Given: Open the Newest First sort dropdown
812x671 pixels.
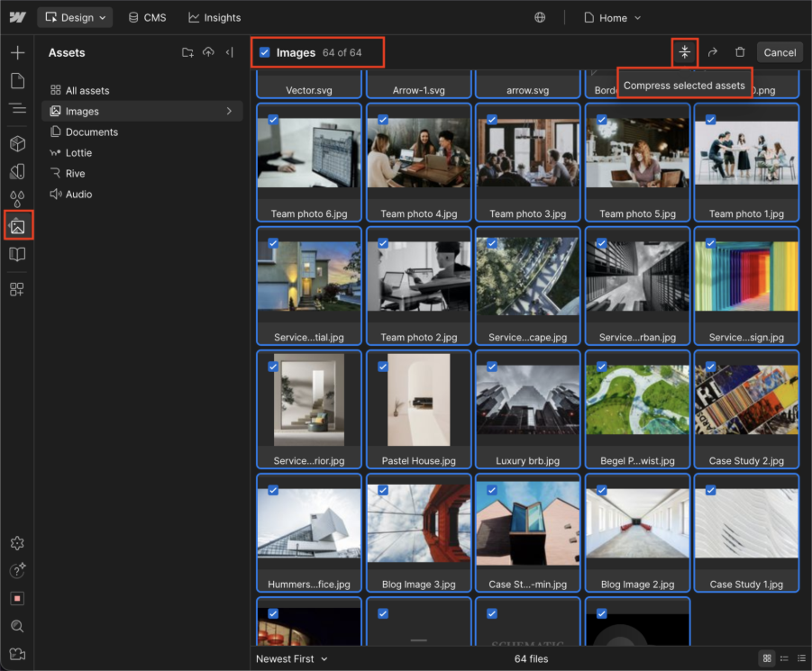Looking at the screenshot, I should (291, 658).
